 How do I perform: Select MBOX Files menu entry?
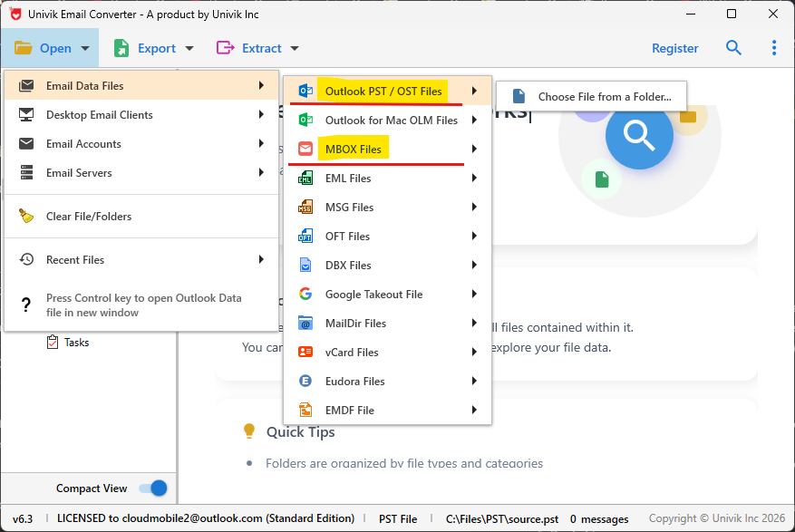tap(388, 149)
